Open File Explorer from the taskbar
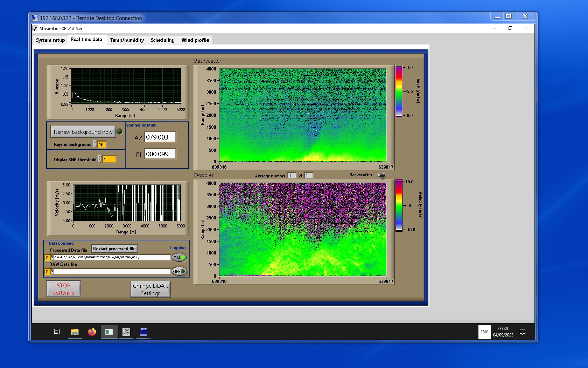The width and height of the screenshot is (588, 368). pyautogui.click(x=75, y=332)
